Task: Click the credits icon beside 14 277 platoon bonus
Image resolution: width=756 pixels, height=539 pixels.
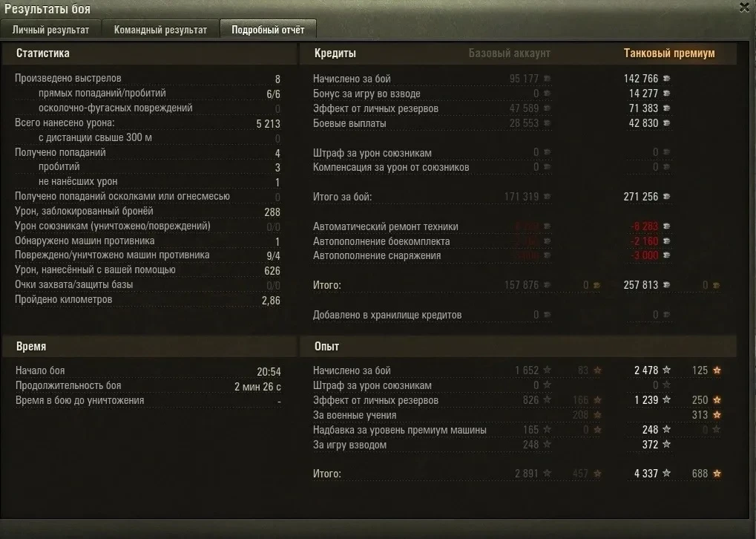Action: 666,94
